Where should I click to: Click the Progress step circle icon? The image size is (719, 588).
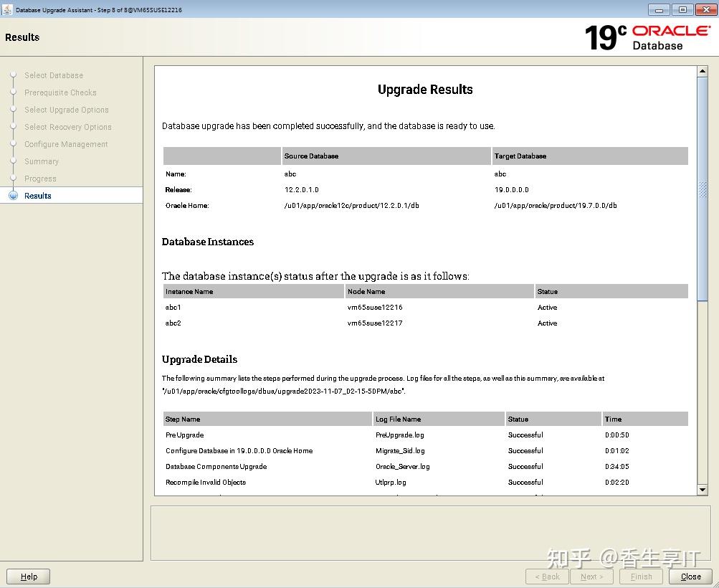(14, 178)
